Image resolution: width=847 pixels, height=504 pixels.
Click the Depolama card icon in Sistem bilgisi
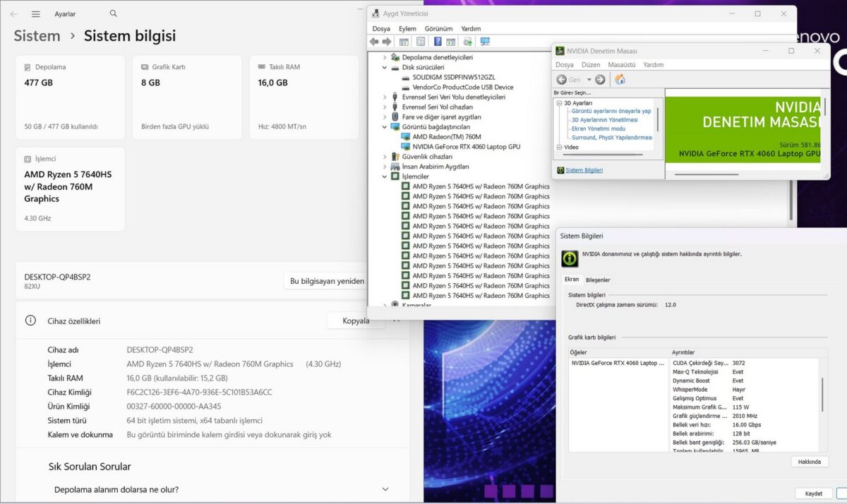coord(28,67)
